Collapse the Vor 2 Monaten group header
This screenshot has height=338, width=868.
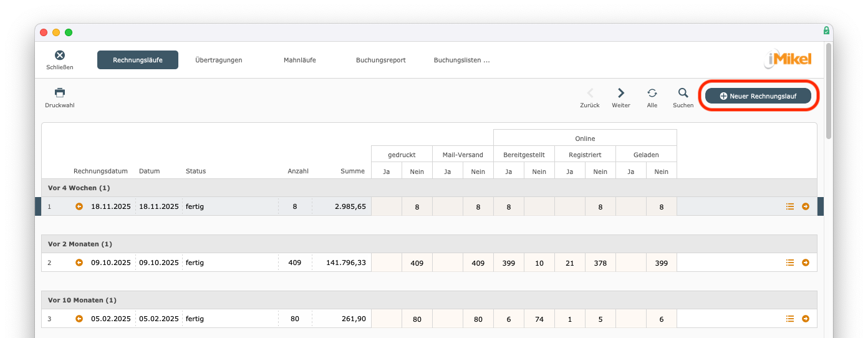tap(80, 244)
